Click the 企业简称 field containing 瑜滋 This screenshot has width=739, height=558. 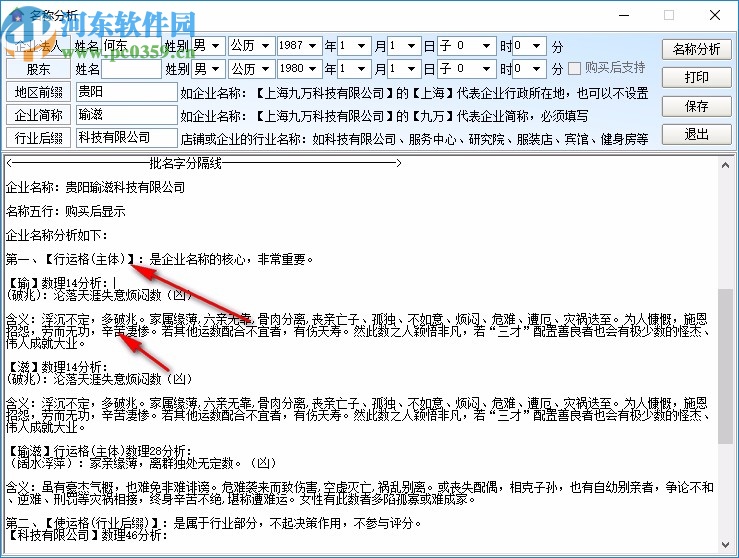pyautogui.click(x=127, y=115)
